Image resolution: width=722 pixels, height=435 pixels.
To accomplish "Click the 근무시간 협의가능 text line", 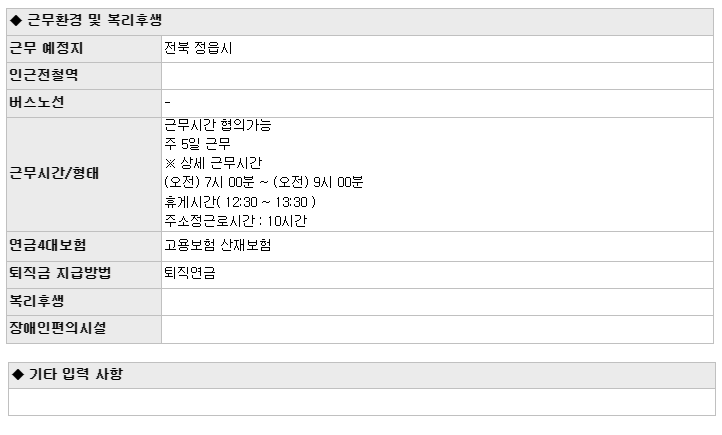I will 218,125.
